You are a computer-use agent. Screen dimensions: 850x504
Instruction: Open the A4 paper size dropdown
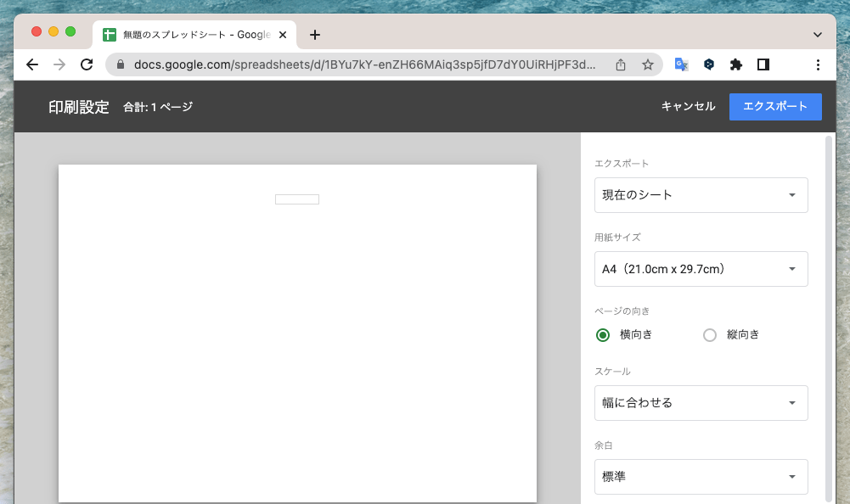point(701,269)
